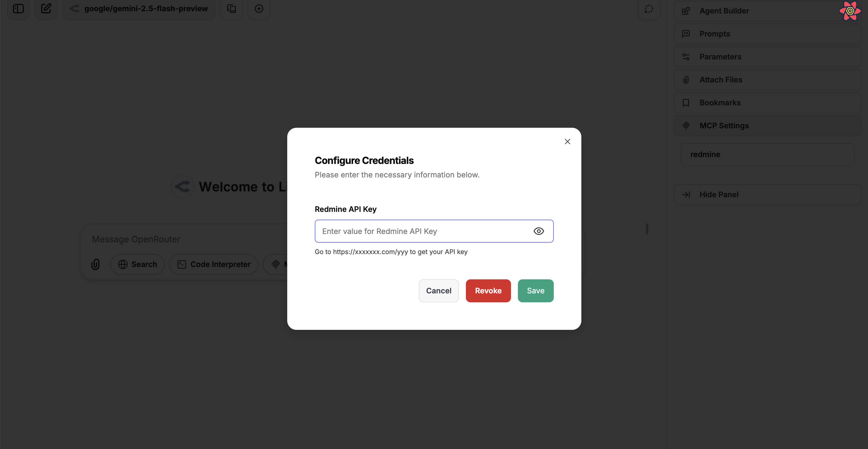Click the Parameters sliders icon
The width and height of the screenshot is (868, 449).
(686, 57)
